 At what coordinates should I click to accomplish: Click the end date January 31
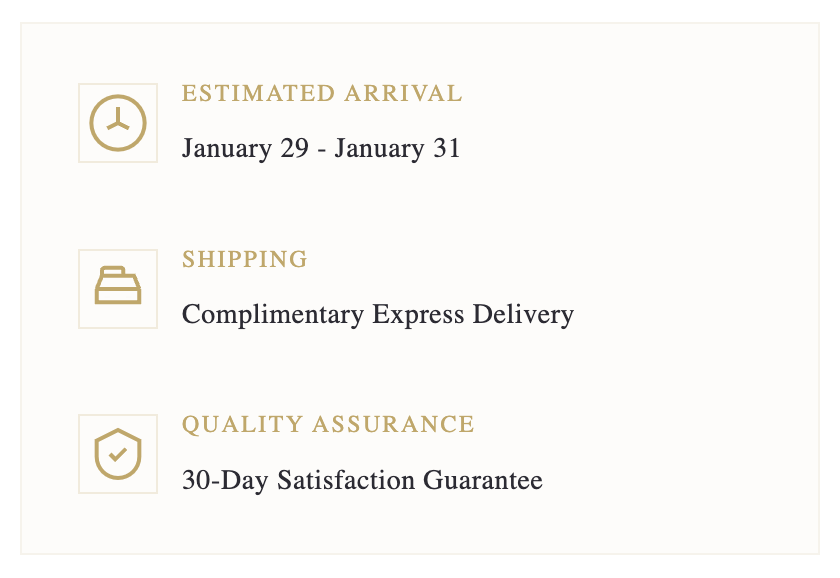[397, 150]
